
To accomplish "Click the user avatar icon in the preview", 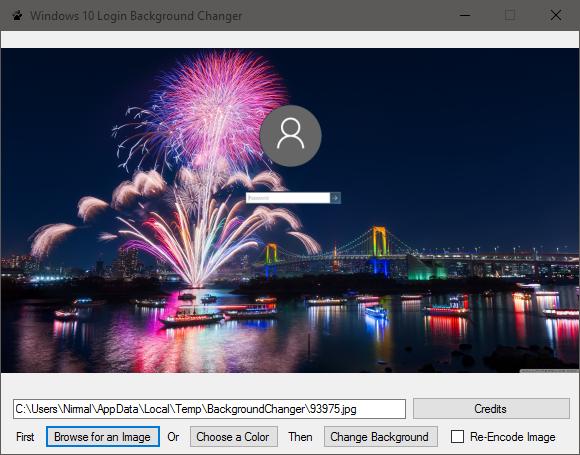I will (x=290, y=136).
